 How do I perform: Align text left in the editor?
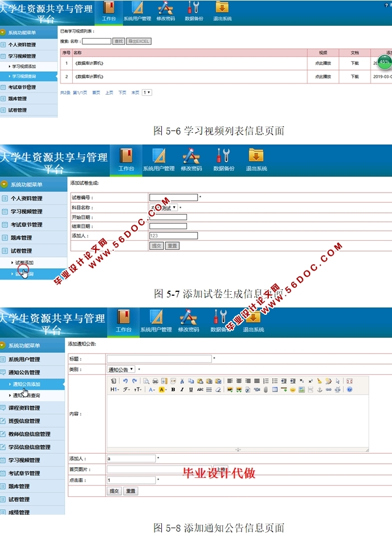click(230, 381)
